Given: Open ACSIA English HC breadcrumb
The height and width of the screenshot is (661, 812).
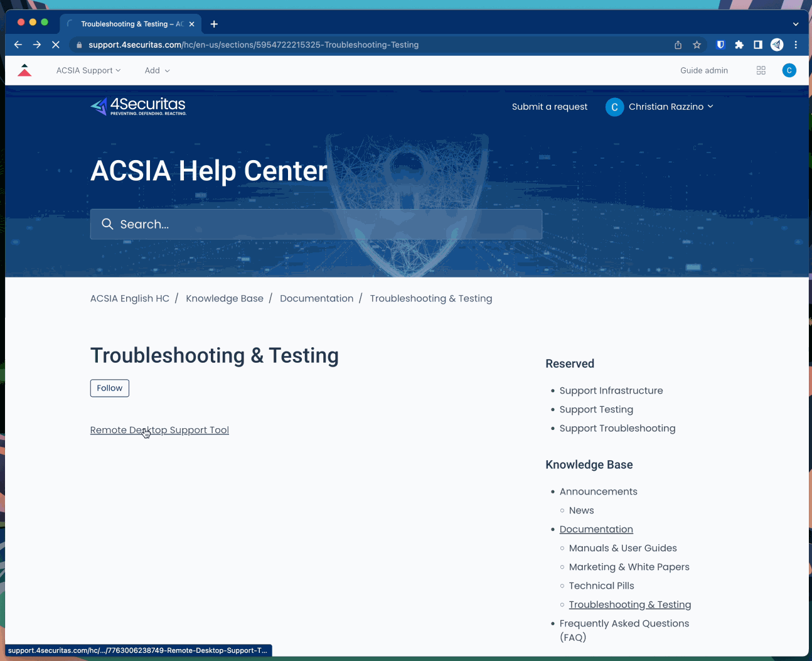Looking at the screenshot, I should pyautogui.click(x=130, y=298).
